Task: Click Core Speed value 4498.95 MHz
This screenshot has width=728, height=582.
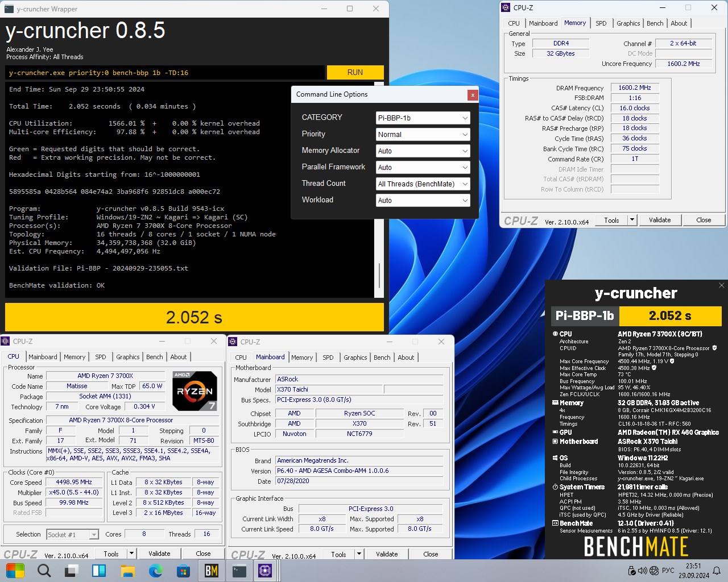Action: tap(74, 482)
